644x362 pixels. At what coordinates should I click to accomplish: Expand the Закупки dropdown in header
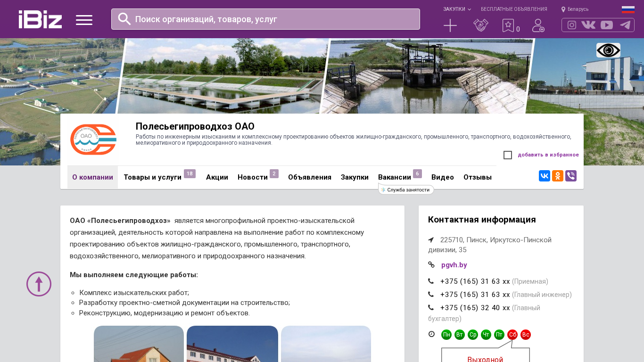pos(457,9)
